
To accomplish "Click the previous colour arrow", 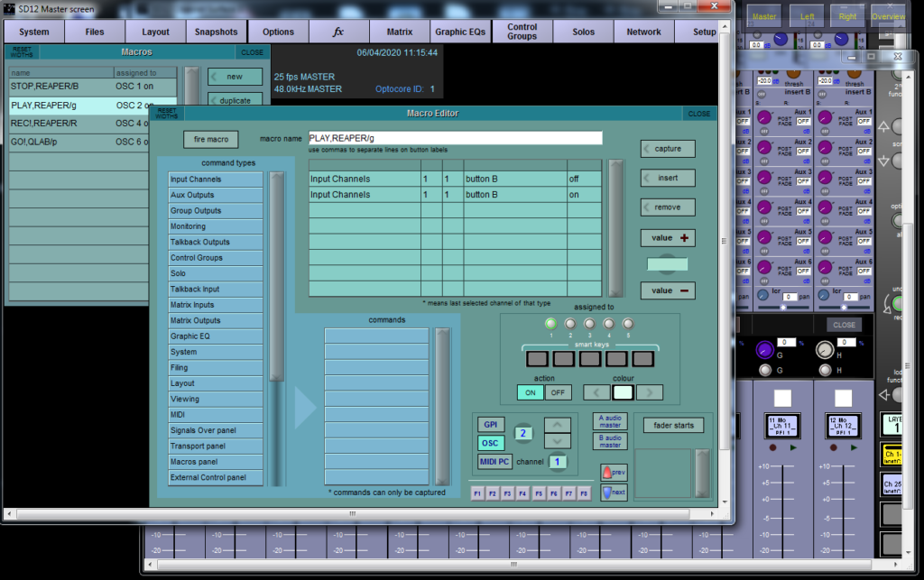I will [596, 392].
